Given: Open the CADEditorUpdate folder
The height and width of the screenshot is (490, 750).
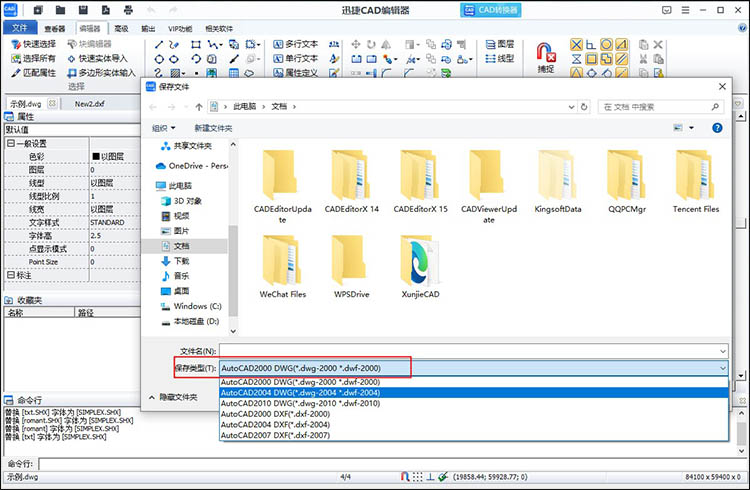Looking at the screenshot, I should 283,187.
